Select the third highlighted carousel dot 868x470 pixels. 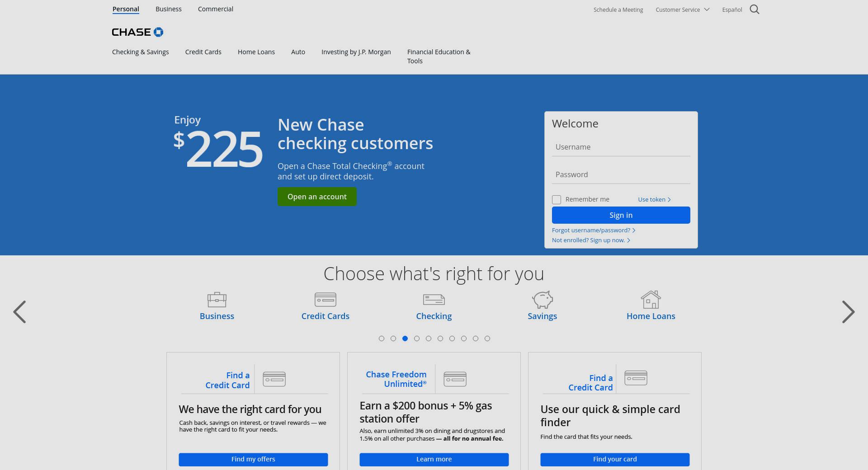pyautogui.click(x=405, y=338)
